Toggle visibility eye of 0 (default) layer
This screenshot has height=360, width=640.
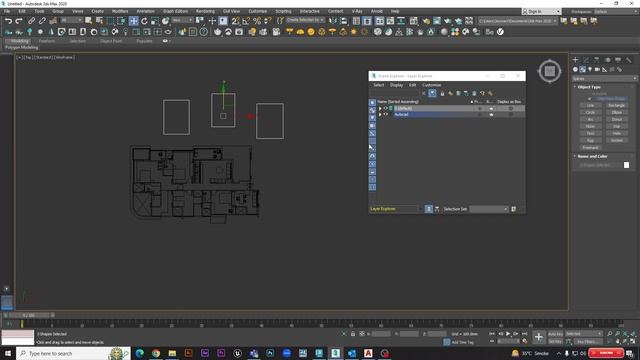coord(385,108)
